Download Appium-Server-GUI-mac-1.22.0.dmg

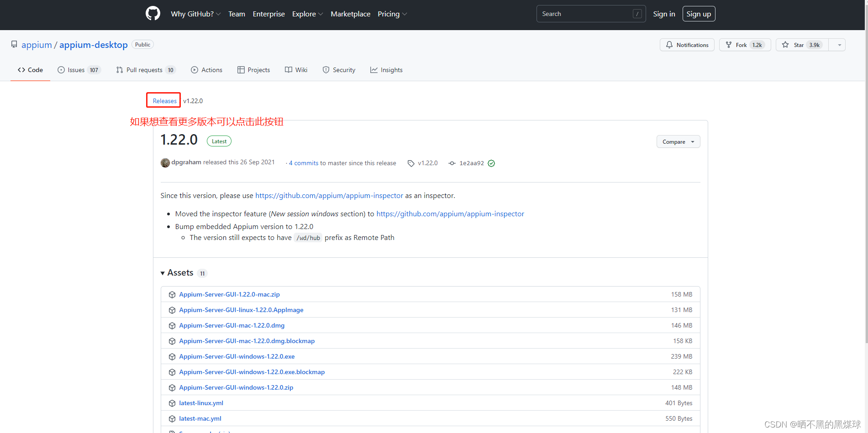[231, 325]
